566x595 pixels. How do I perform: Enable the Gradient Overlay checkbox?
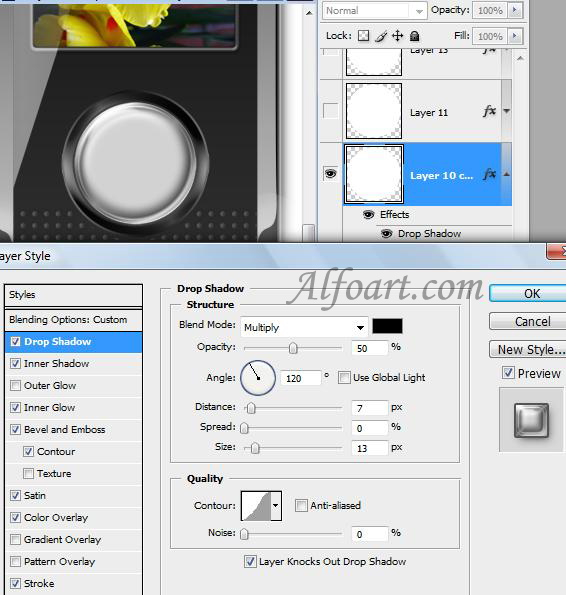(15, 540)
